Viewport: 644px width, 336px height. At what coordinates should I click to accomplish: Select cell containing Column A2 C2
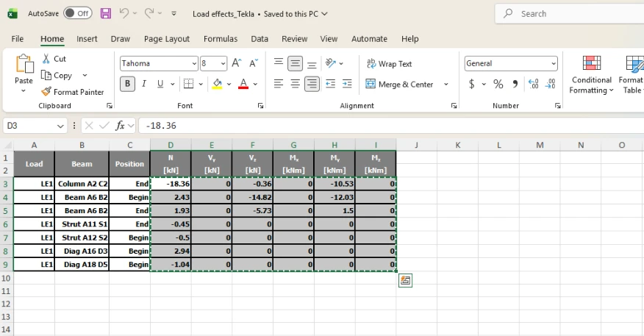click(x=82, y=184)
